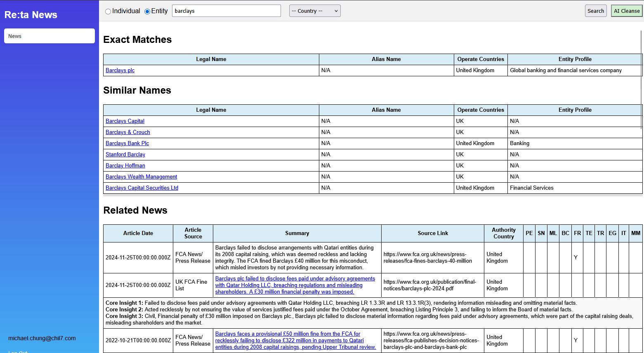
Task: Click the search field containing barclays
Action: [226, 11]
